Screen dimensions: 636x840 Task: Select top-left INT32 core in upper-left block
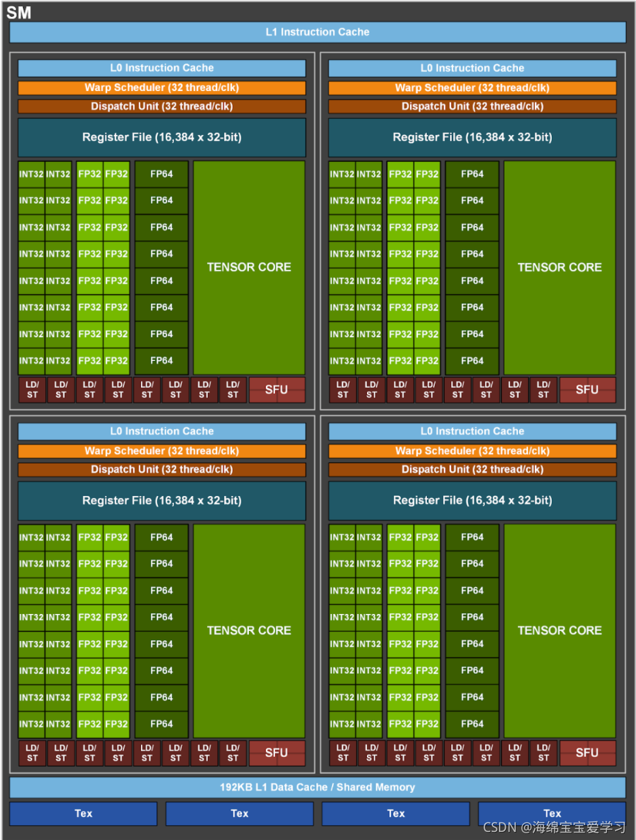coord(32,174)
